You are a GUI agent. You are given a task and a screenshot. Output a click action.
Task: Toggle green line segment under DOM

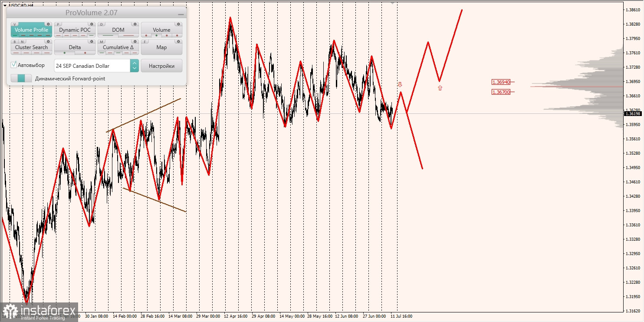pyautogui.click(x=108, y=35)
